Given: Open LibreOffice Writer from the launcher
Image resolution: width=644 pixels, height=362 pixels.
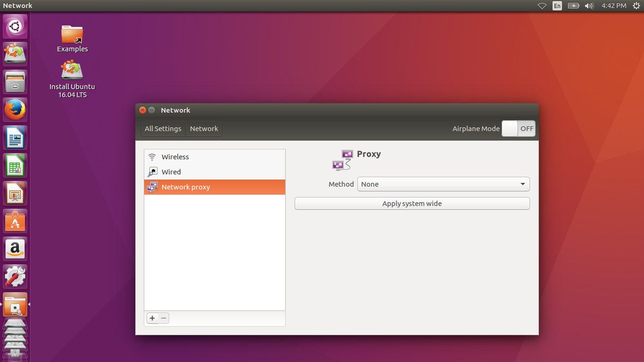Looking at the screenshot, I should tap(16, 138).
